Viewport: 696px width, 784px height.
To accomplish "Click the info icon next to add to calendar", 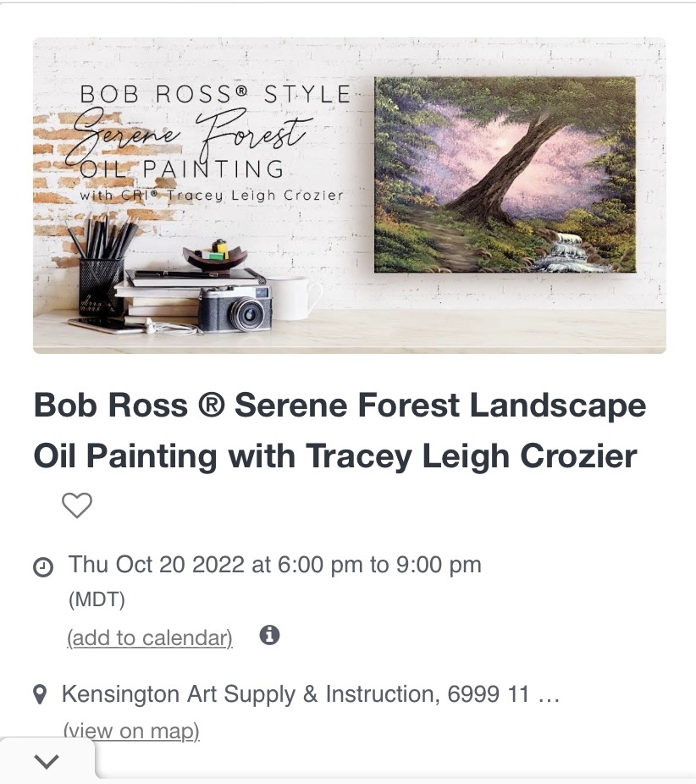I will pyautogui.click(x=269, y=635).
